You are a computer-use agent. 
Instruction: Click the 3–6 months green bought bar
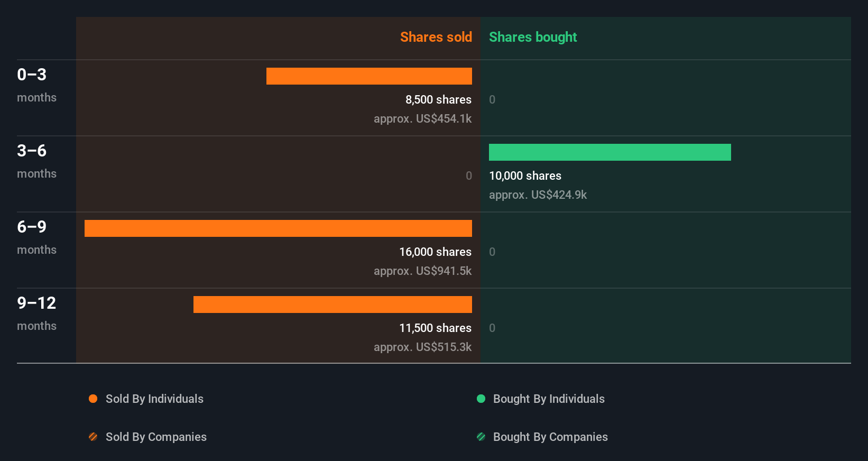coord(610,152)
